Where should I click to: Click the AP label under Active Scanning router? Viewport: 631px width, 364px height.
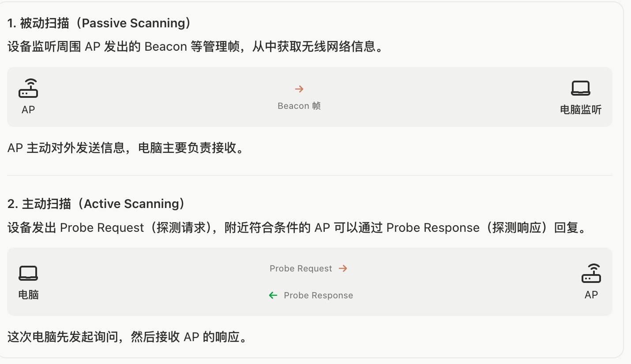(x=591, y=295)
